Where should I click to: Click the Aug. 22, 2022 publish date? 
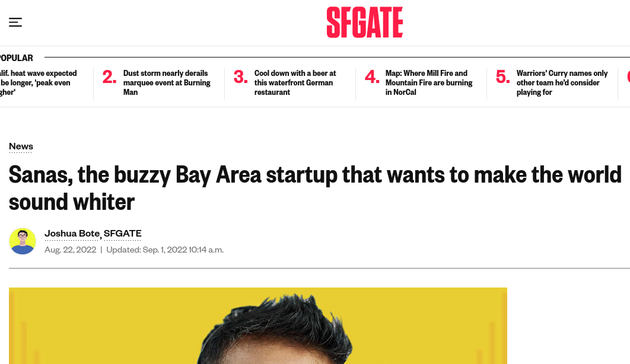(70, 250)
